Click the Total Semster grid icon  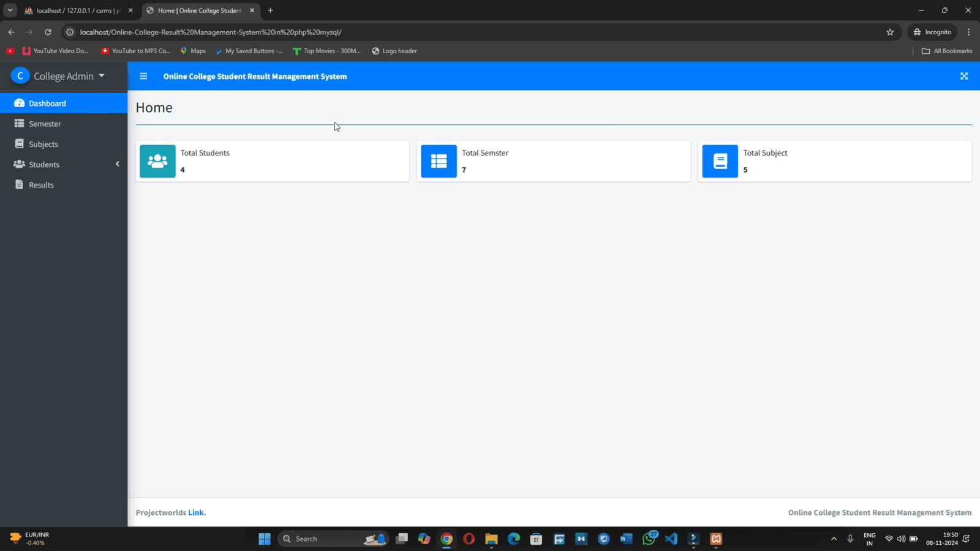[x=439, y=161]
